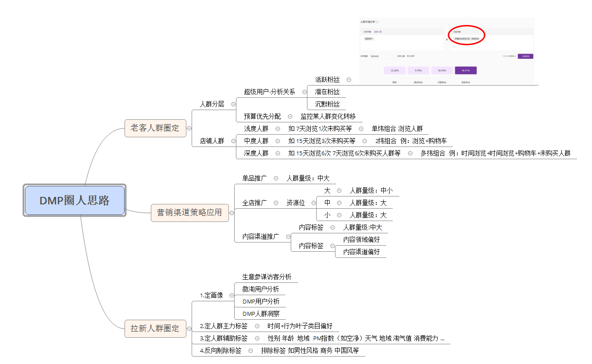Click the 沉默粉丝 node

point(327,104)
